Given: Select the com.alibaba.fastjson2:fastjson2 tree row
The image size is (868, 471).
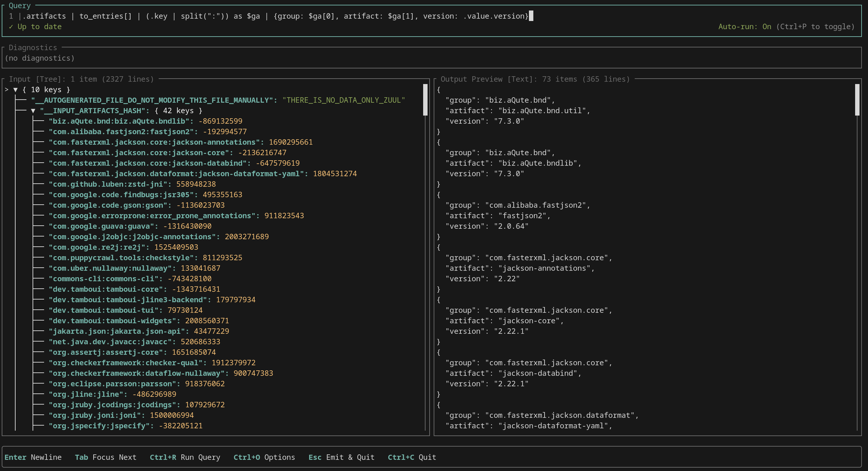Looking at the screenshot, I should coord(147,132).
